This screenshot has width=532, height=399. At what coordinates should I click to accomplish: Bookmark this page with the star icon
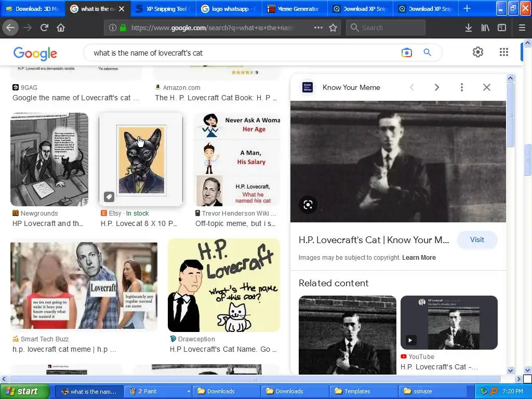click(333, 28)
